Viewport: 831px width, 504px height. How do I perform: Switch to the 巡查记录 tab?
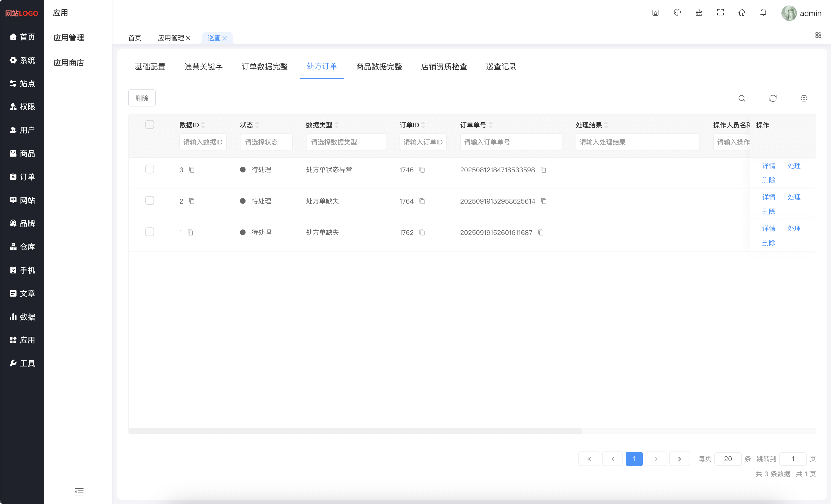(x=501, y=67)
